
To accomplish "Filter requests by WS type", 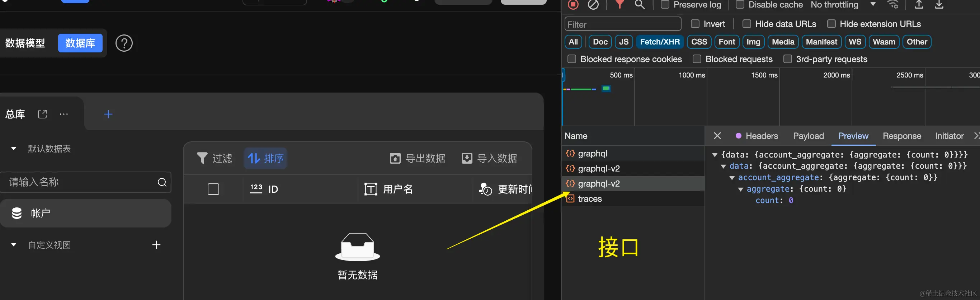I will point(855,42).
